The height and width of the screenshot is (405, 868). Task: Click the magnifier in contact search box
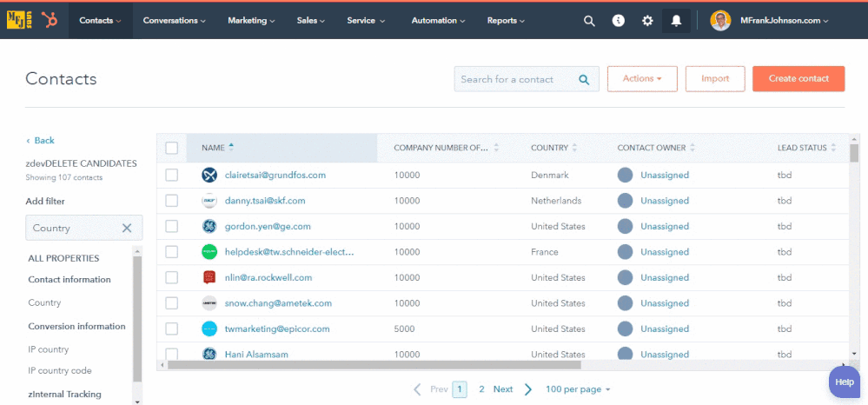[586, 79]
